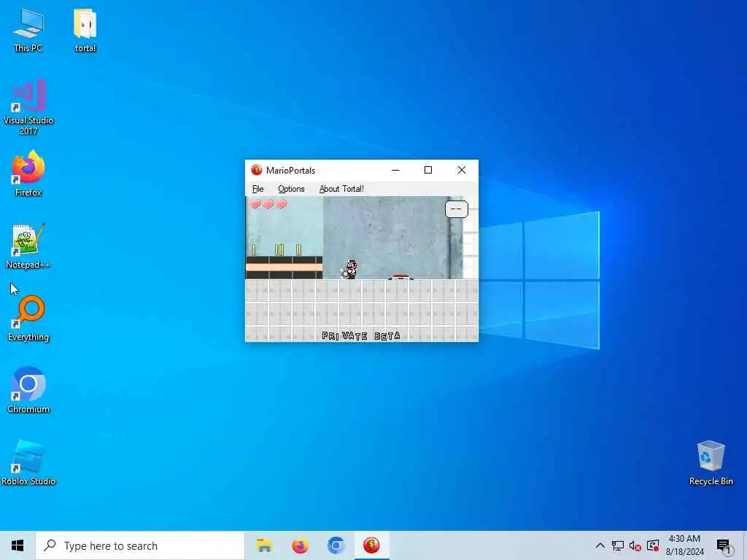Viewport: 747px width, 560px height.
Task: Click the tray icon with red dot beside volume
Action: (x=653, y=545)
